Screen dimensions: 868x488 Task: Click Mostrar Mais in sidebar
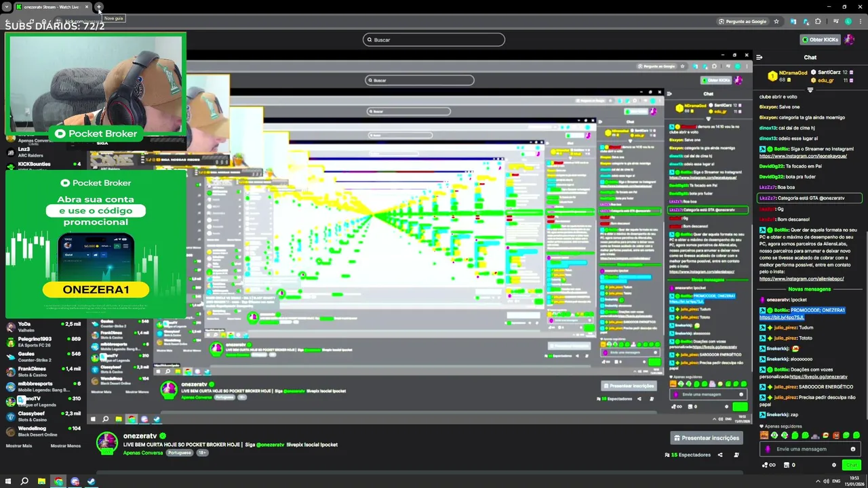click(19, 446)
